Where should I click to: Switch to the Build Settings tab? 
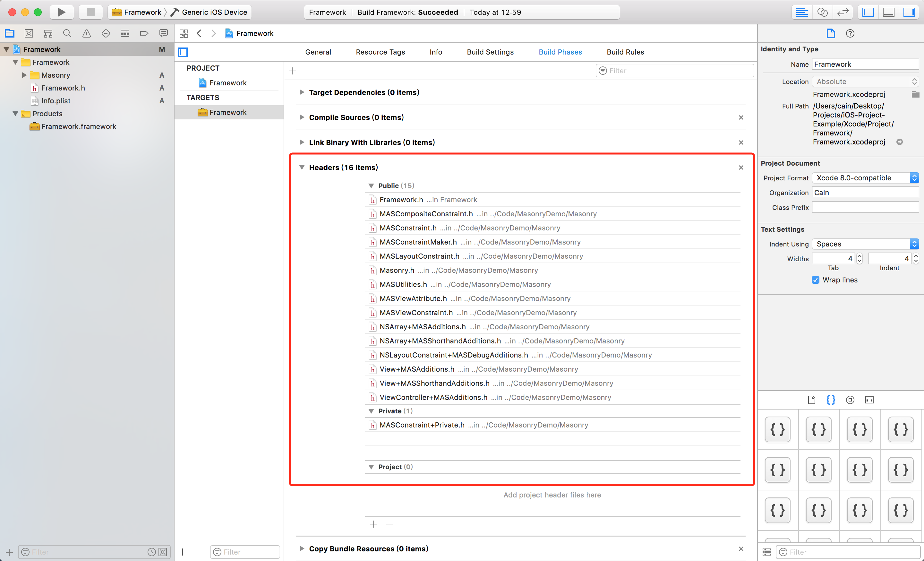click(490, 52)
